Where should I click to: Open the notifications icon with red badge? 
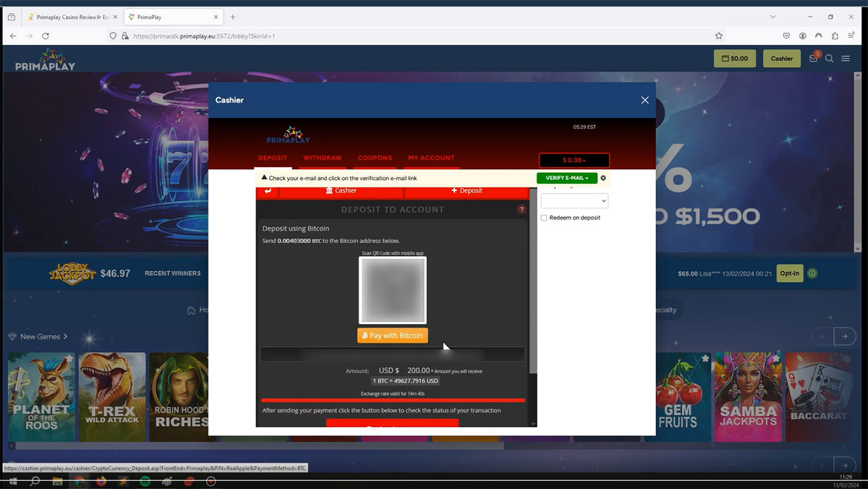coord(814,58)
